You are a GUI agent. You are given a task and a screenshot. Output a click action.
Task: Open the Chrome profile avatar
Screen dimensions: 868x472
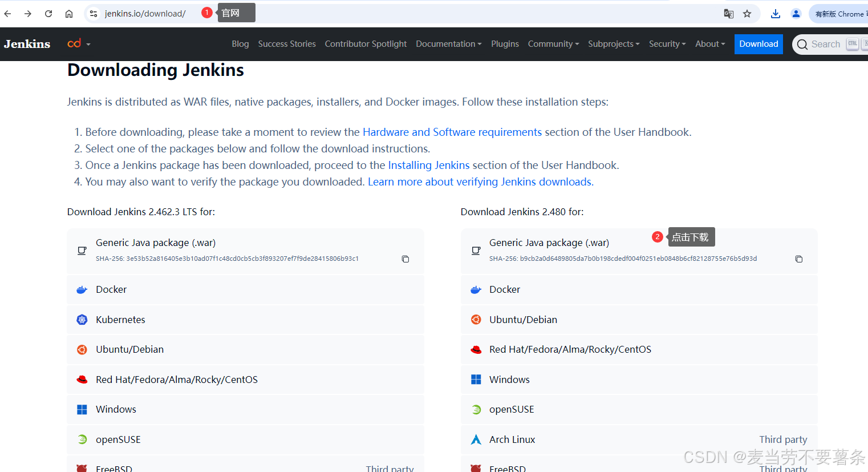point(796,14)
